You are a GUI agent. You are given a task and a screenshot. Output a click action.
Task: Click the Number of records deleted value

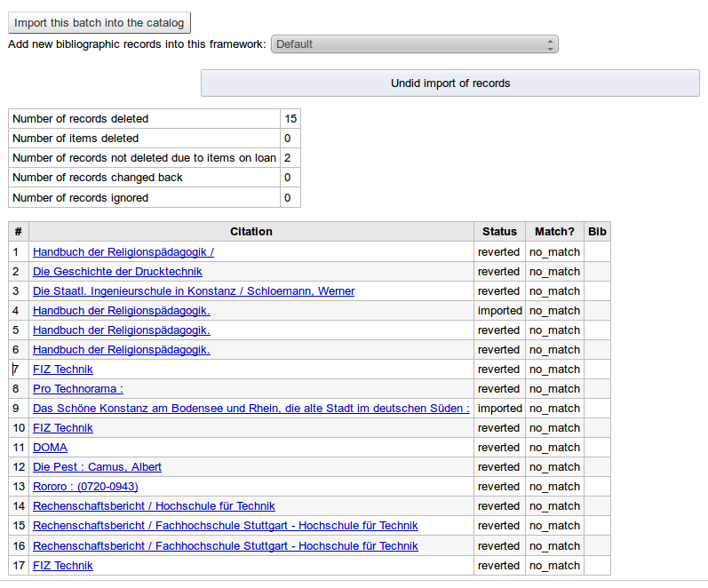[x=290, y=119]
